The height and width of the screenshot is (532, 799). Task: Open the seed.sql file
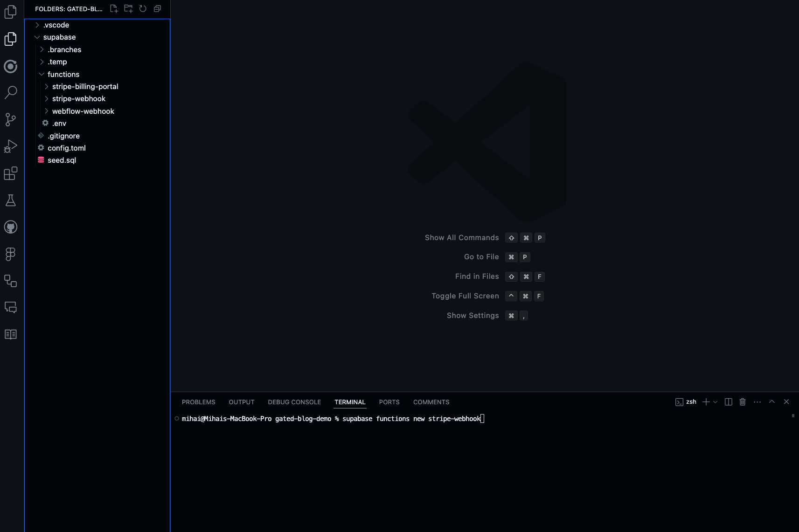pyautogui.click(x=97, y=160)
